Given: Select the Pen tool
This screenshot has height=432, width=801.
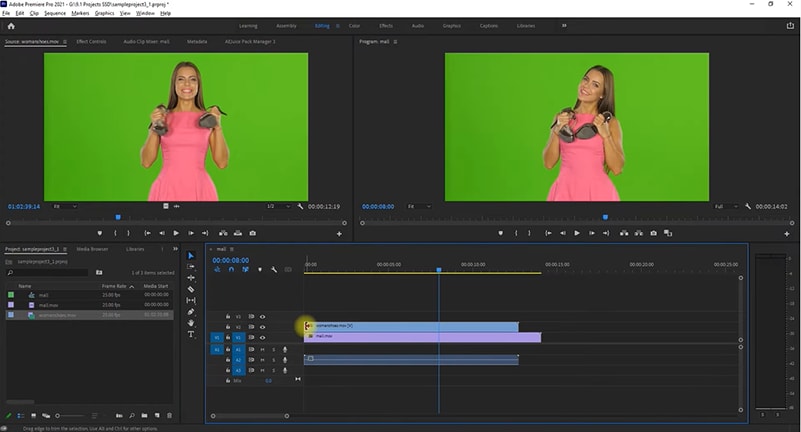Looking at the screenshot, I should tap(191, 312).
